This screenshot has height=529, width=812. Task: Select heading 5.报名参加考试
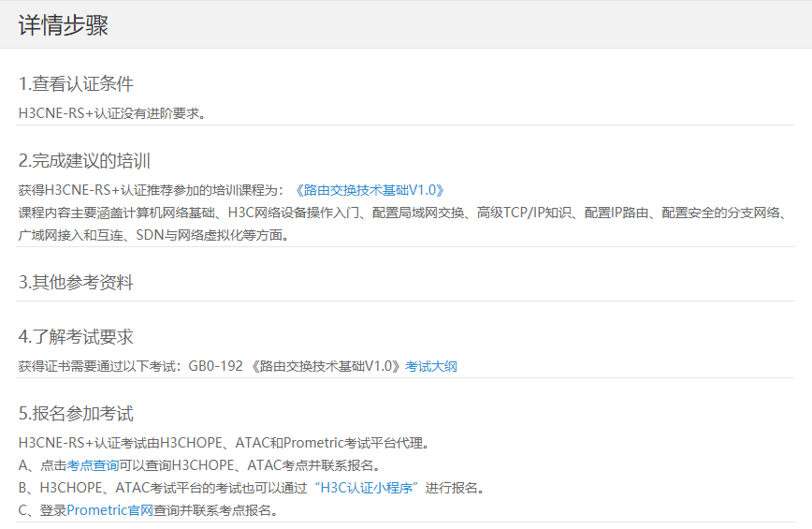76,414
